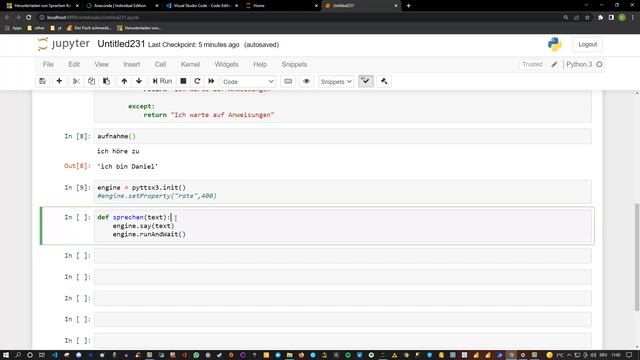Cut selected cells with scissors icon
The height and width of the screenshot is (360, 640).
[76, 81]
